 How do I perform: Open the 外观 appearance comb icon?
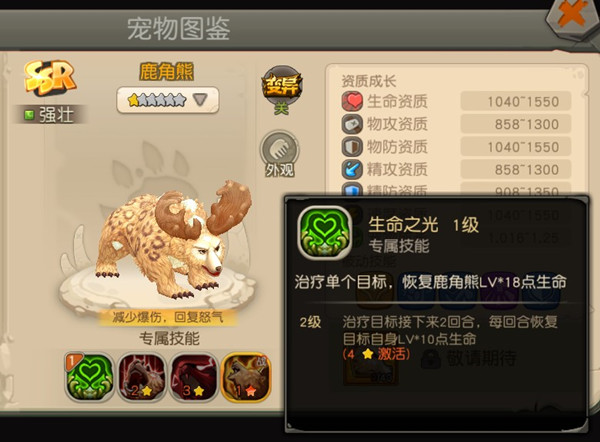point(280,154)
